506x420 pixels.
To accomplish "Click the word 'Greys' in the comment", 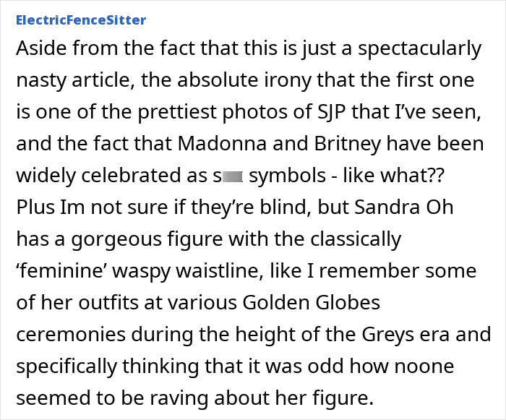I will (x=387, y=334).
